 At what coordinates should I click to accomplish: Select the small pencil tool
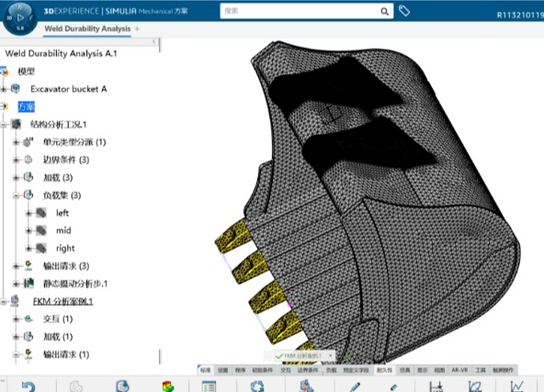coord(393,387)
